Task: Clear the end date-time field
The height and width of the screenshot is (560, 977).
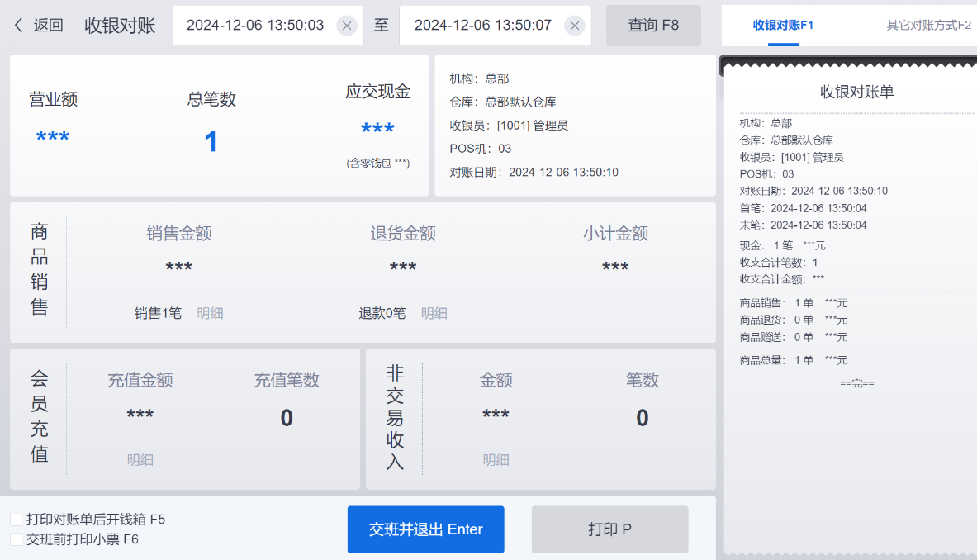Action: coord(575,26)
